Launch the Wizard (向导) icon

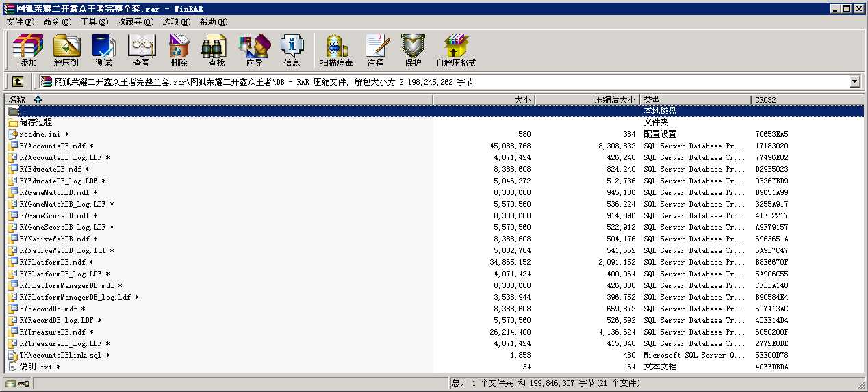(254, 51)
